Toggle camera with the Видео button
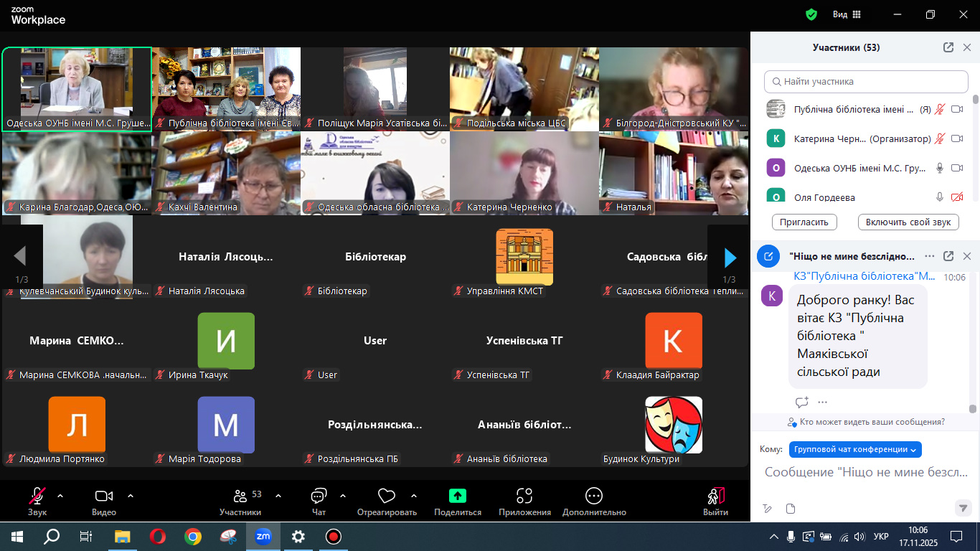This screenshot has height=551, width=980. pos(104,496)
